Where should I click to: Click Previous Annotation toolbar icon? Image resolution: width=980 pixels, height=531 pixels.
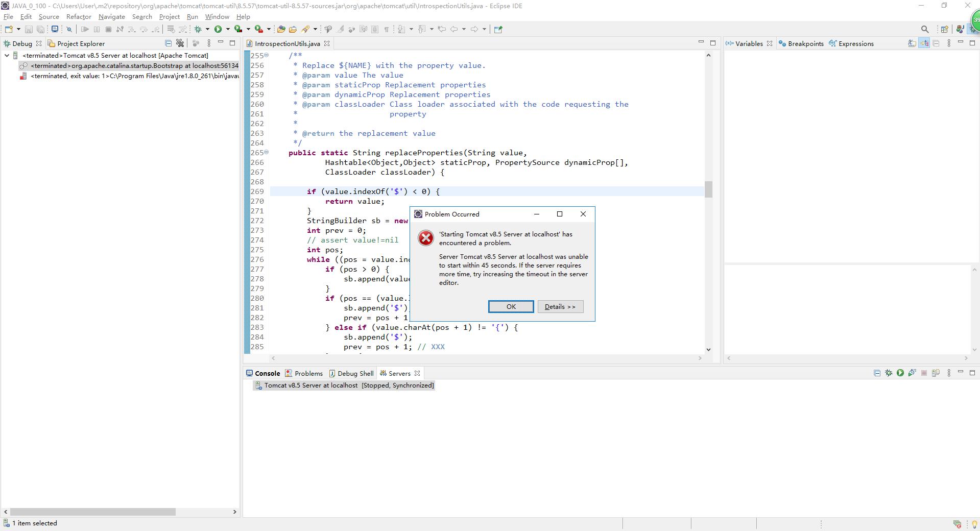421,29
